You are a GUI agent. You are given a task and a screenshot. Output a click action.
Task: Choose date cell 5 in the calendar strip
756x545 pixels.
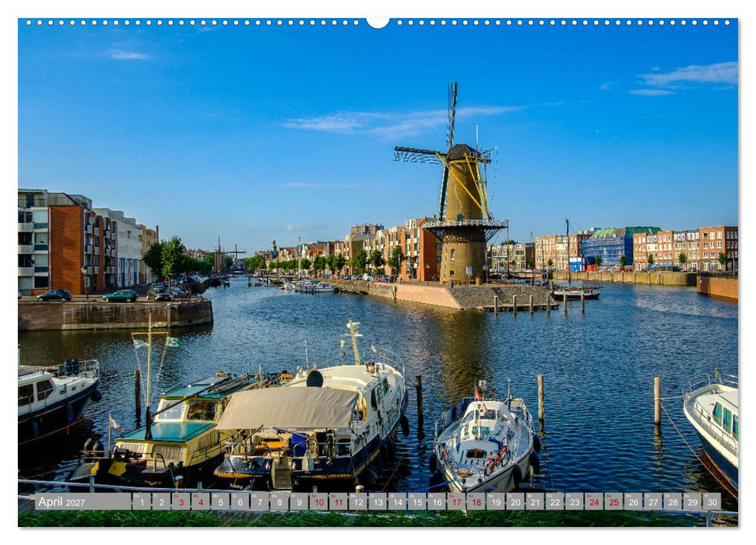220,501
